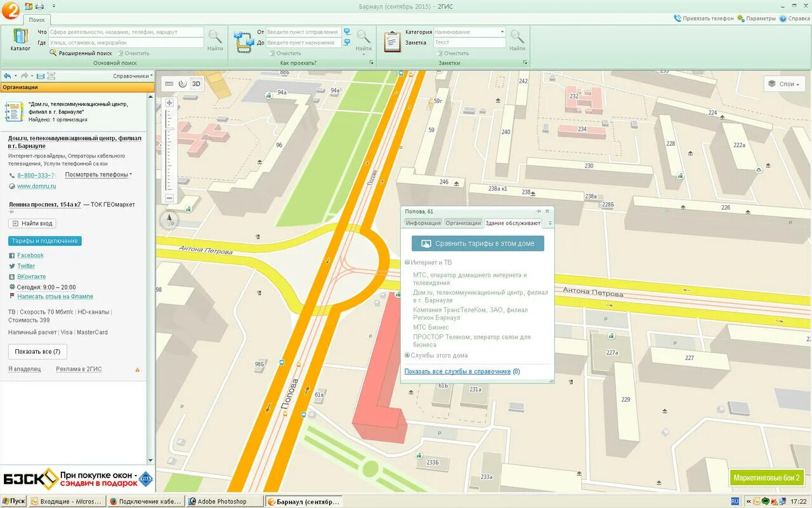This screenshot has height=508, width=812.
Task: Open the popup tabs overflow arrow
Action: coord(550,224)
